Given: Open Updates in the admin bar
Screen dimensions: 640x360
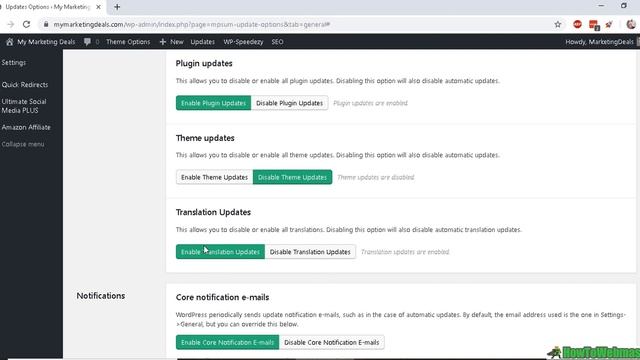Looking at the screenshot, I should click(202, 42).
